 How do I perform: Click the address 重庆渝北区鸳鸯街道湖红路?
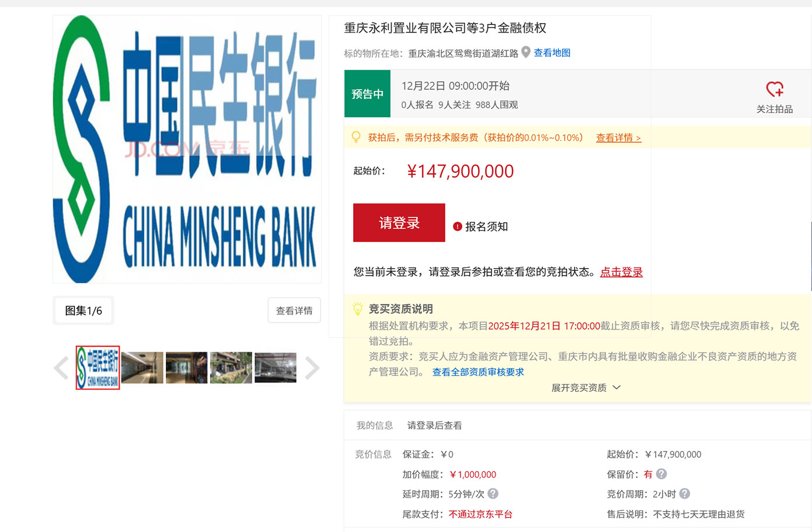point(463,54)
